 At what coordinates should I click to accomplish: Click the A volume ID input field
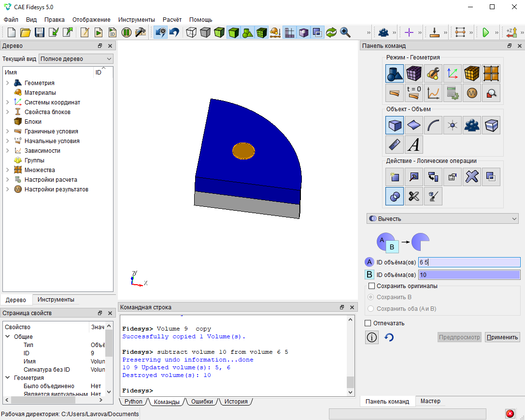pyautogui.click(x=469, y=262)
